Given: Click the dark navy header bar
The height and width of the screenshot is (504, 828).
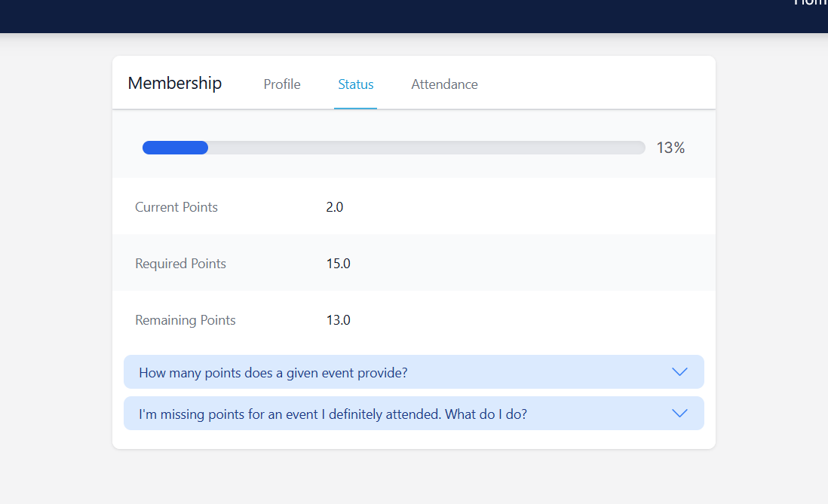Looking at the screenshot, I should point(377,15).
